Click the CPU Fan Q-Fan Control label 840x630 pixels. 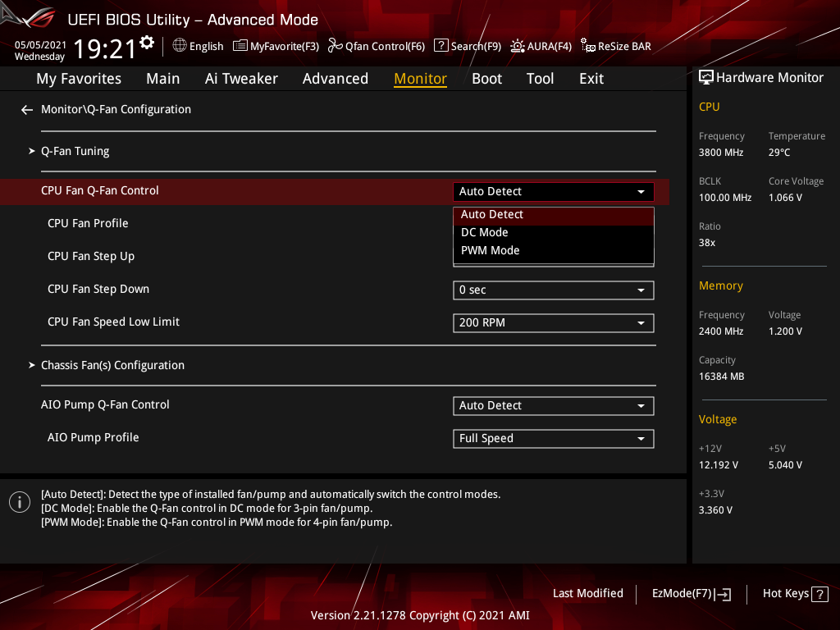tap(99, 190)
